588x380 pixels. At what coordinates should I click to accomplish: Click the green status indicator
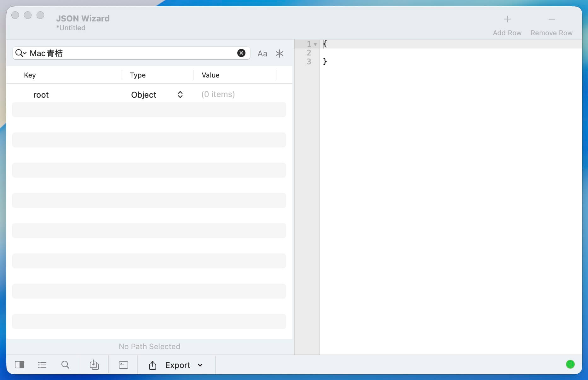(570, 365)
